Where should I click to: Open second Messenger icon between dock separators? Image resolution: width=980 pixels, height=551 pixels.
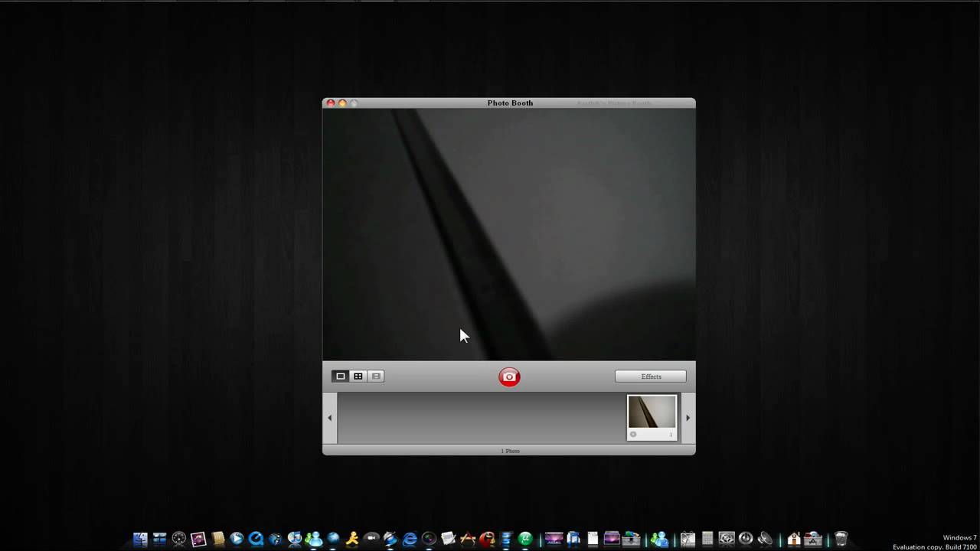coord(660,539)
